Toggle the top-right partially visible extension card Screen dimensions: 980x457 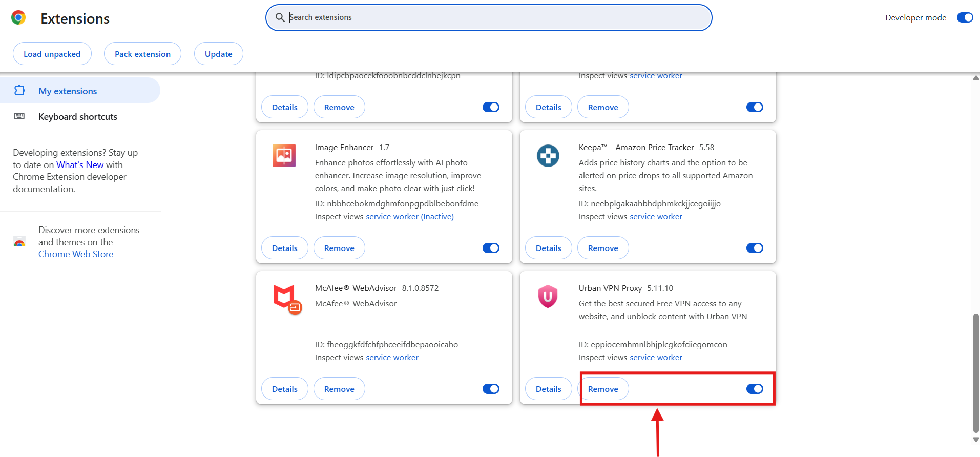coord(755,107)
